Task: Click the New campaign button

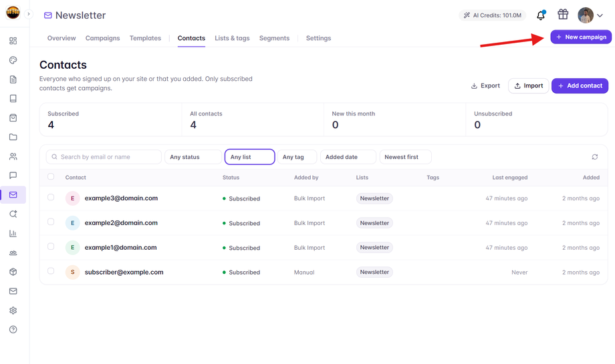Action: pyautogui.click(x=581, y=37)
